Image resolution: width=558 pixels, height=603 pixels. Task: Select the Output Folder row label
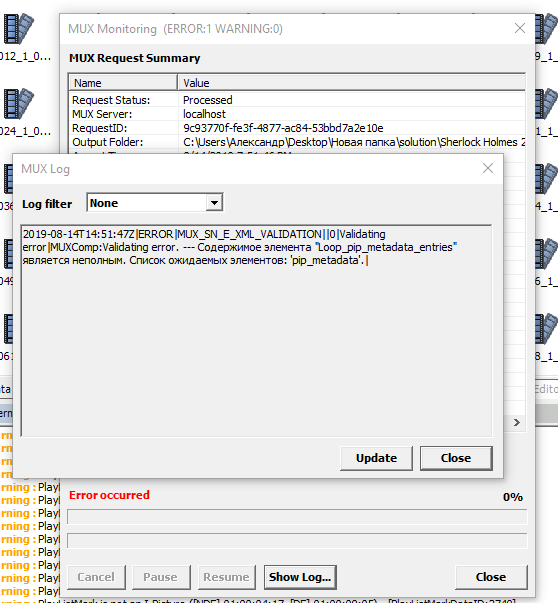(108, 142)
